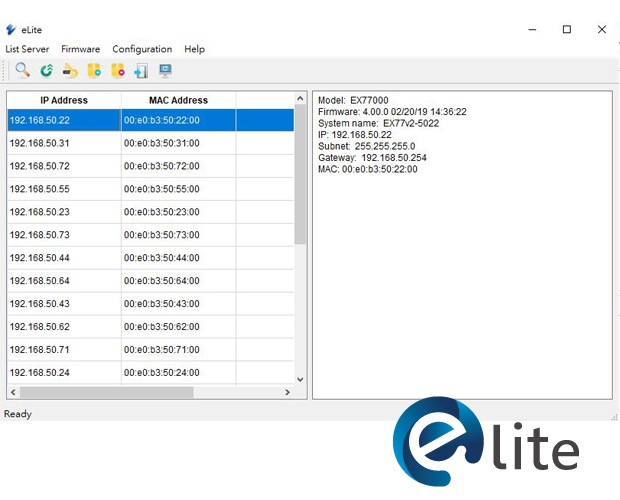Close the eLite window
The image size is (620, 500).
[x=601, y=30]
